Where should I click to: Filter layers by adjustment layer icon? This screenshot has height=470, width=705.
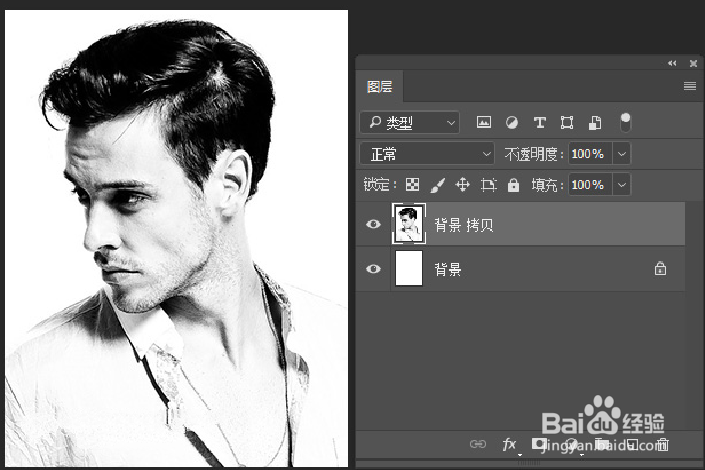coord(512,122)
